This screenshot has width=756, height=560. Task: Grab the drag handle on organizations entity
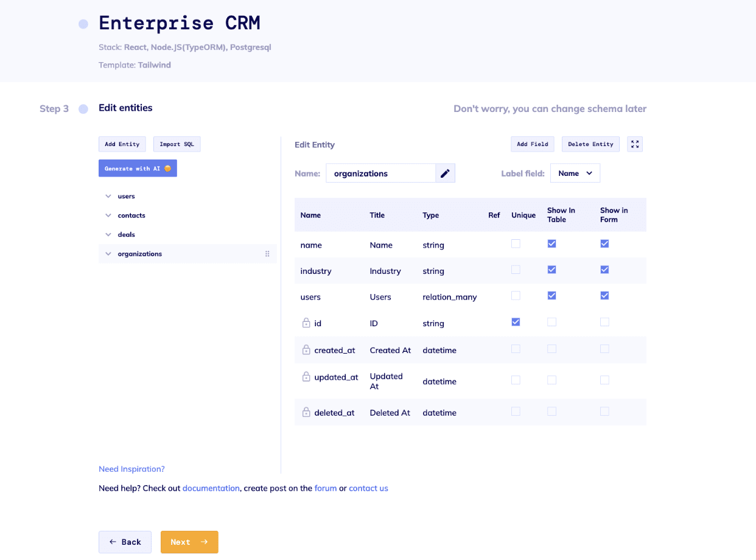267,253
